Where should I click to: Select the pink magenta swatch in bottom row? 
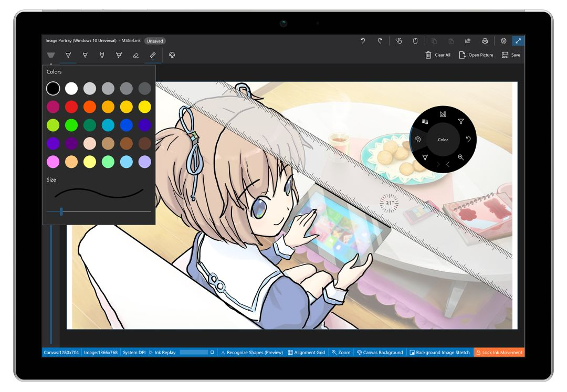(53, 162)
